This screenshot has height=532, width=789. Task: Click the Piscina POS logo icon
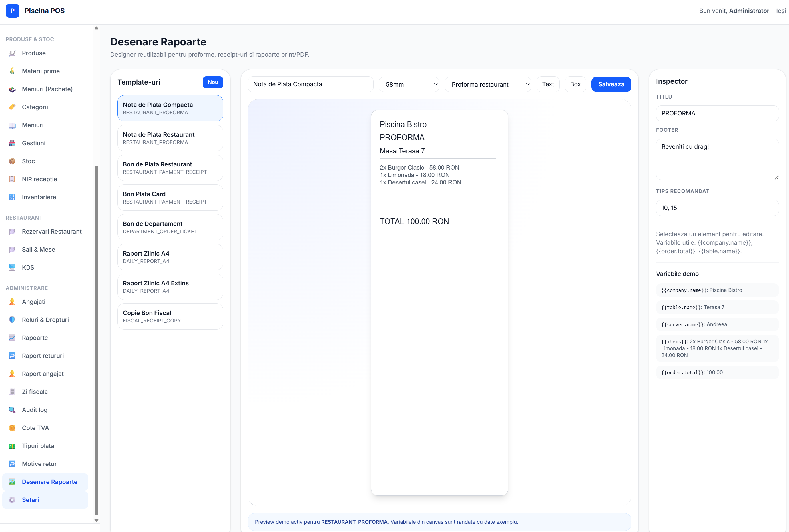pos(13,11)
